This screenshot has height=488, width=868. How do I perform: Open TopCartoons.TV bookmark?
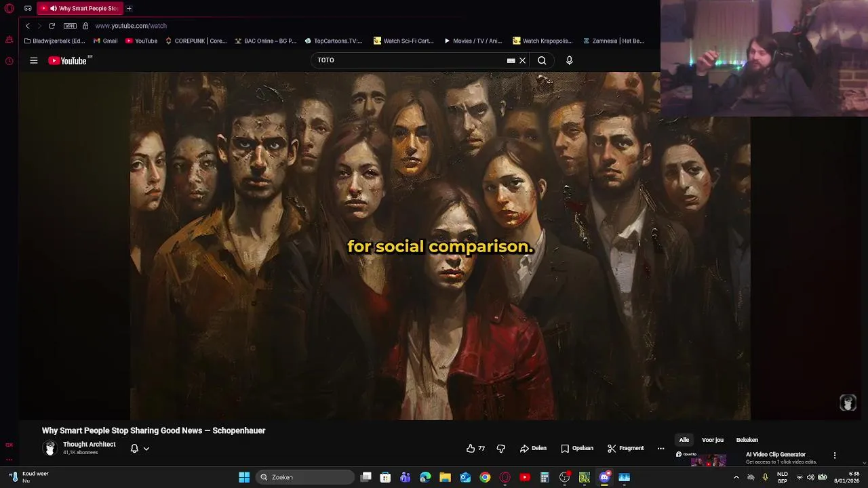334,41
